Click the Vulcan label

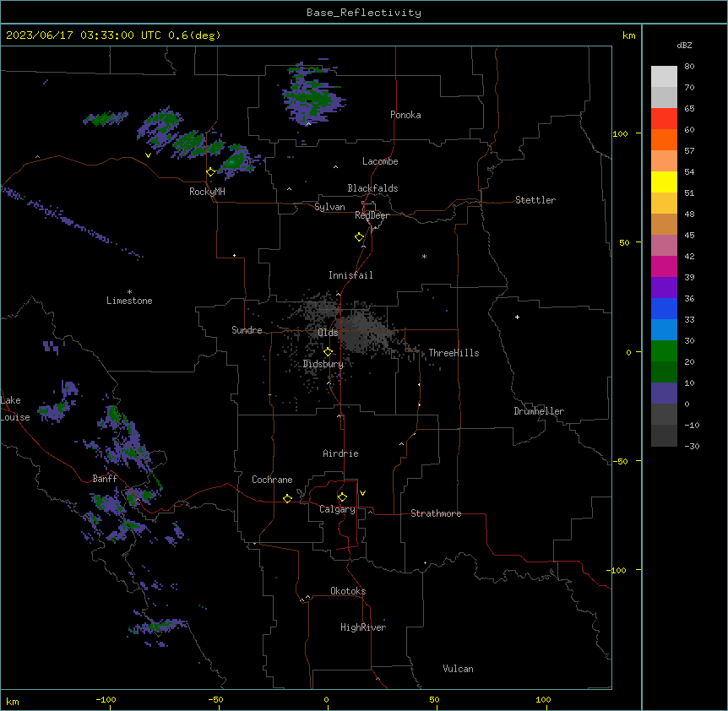(458, 669)
